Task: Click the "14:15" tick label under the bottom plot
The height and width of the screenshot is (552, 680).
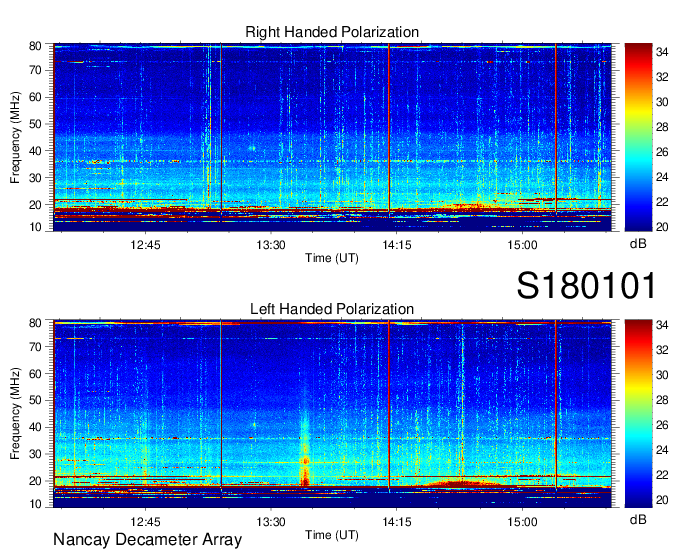Action: (x=396, y=522)
